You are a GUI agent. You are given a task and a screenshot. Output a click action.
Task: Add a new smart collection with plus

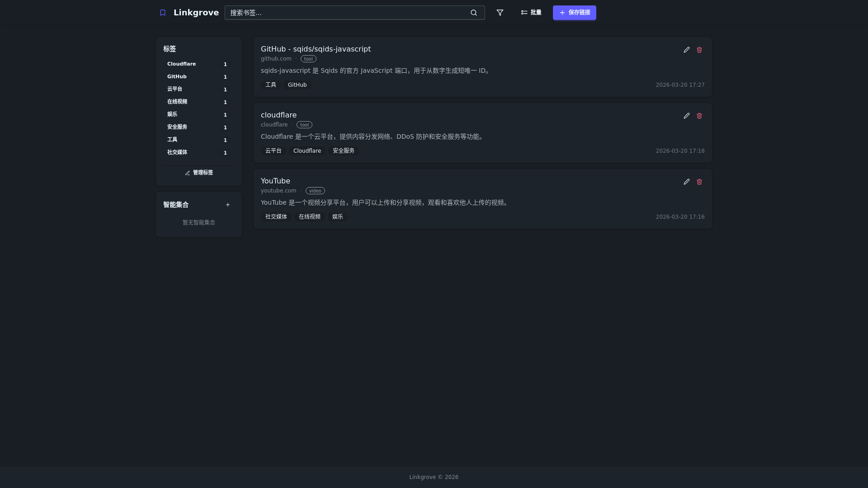(228, 205)
